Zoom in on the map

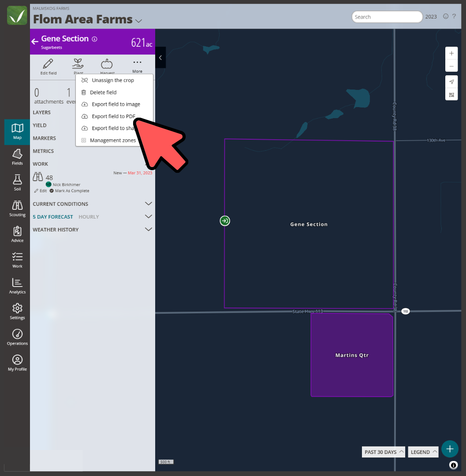[x=451, y=53]
